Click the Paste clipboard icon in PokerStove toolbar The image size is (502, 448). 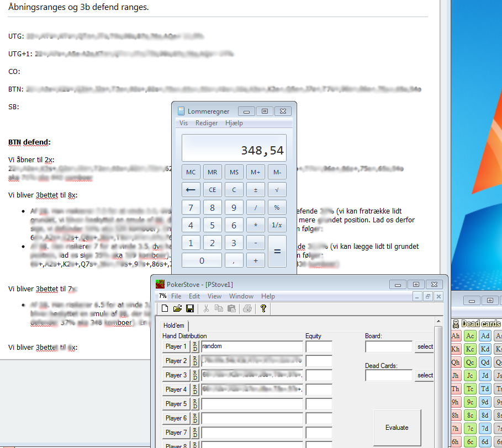[x=231, y=308]
